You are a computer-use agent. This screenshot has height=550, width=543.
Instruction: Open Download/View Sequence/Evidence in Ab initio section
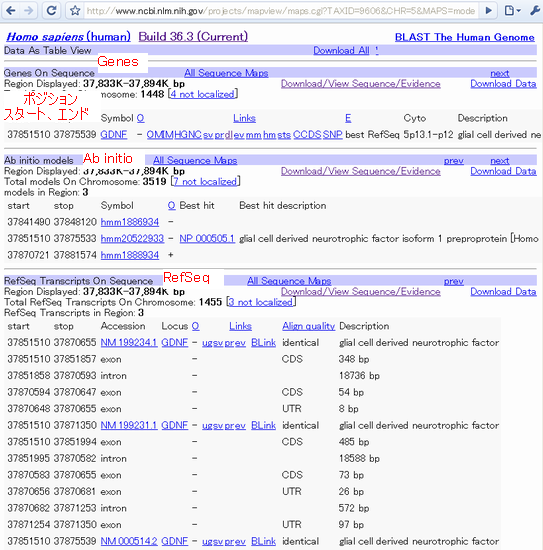pyautogui.click(x=361, y=171)
